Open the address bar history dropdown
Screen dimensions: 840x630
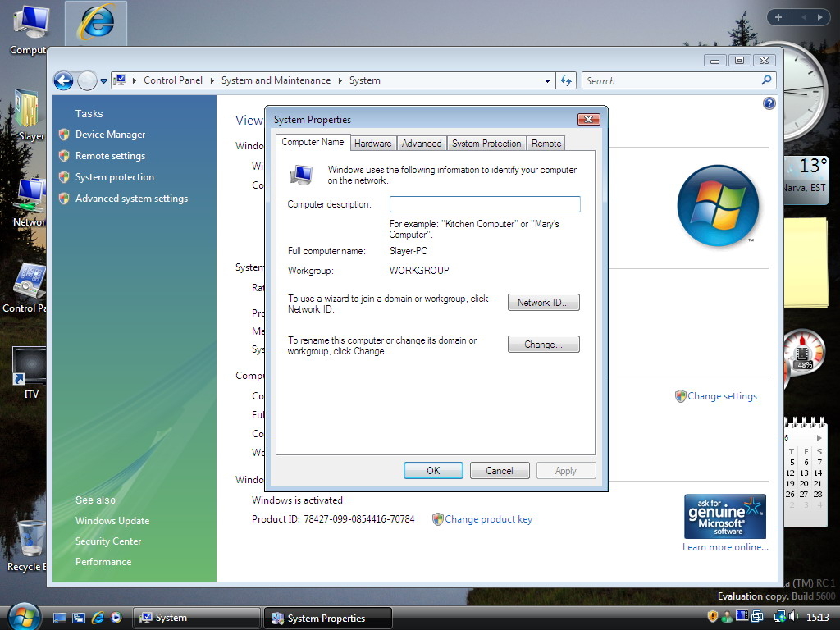[x=547, y=81]
